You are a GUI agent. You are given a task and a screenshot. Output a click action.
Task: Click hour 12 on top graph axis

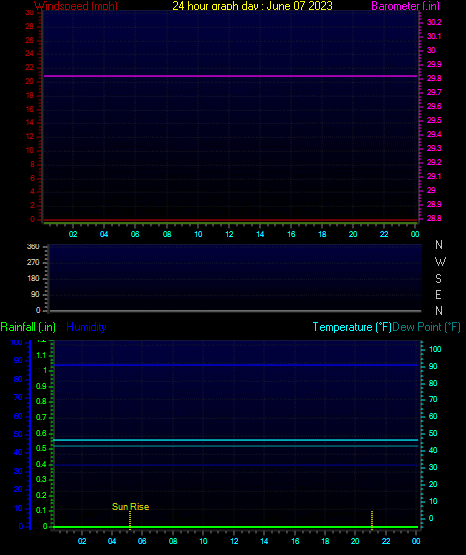coord(229,234)
